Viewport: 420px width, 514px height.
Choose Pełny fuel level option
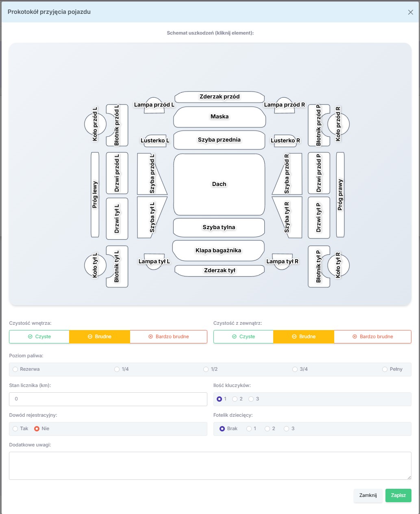tap(385, 369)
